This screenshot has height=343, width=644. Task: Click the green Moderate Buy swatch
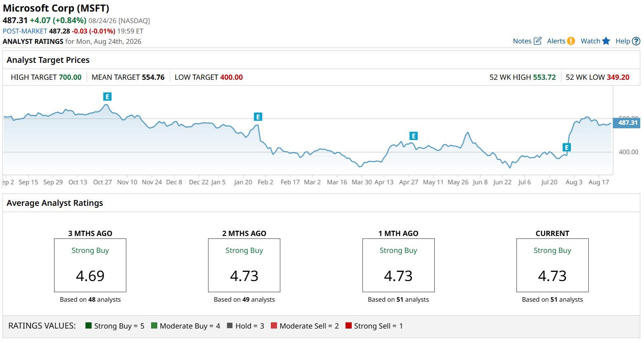[154, 326]
